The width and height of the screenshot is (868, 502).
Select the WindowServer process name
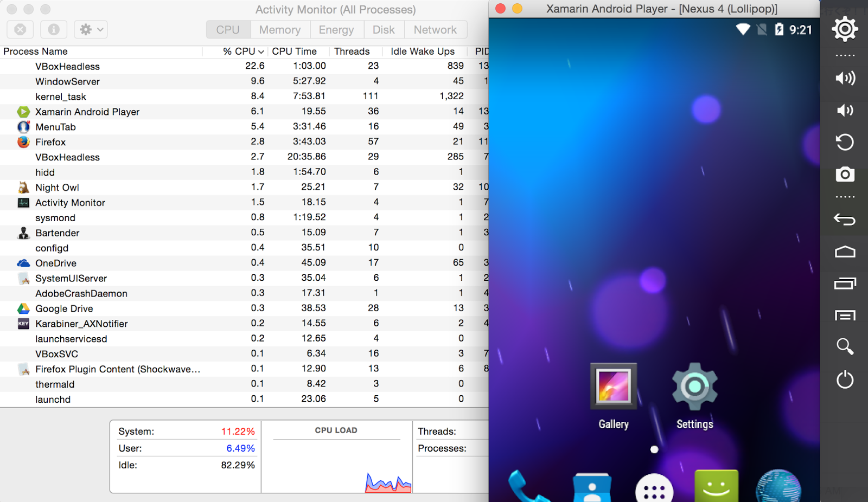(x=67, y=82)
